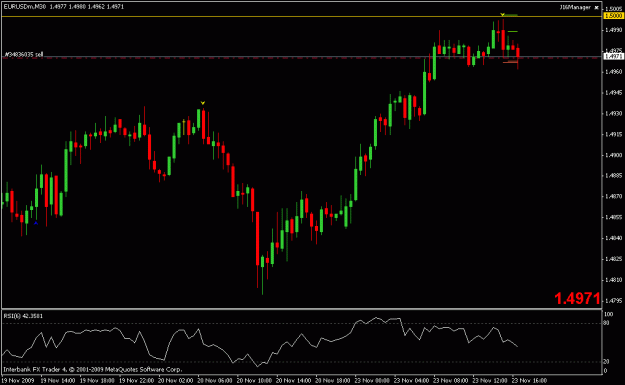The height and width of the screenshot is (385, 625).
Task: Click the current price tag 1.4971 on the axis
Action: tap(613, 57)
